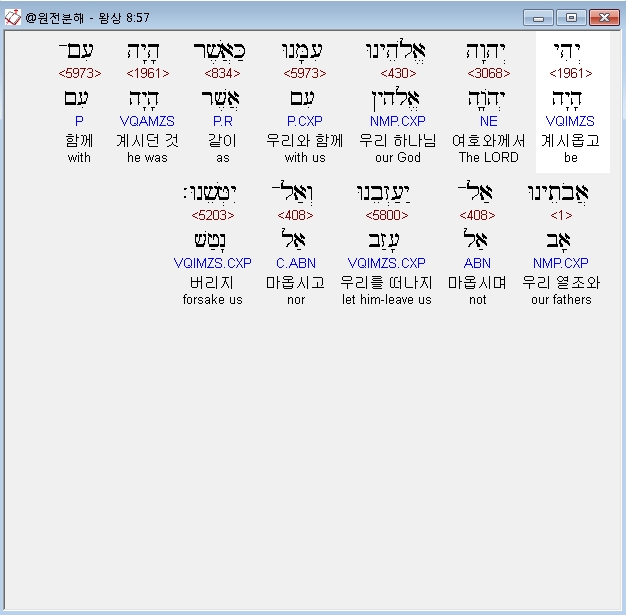This screenshot has width=626, height=615.
Task: Minimize the 원전분해 window
Action: pos(538,18)
